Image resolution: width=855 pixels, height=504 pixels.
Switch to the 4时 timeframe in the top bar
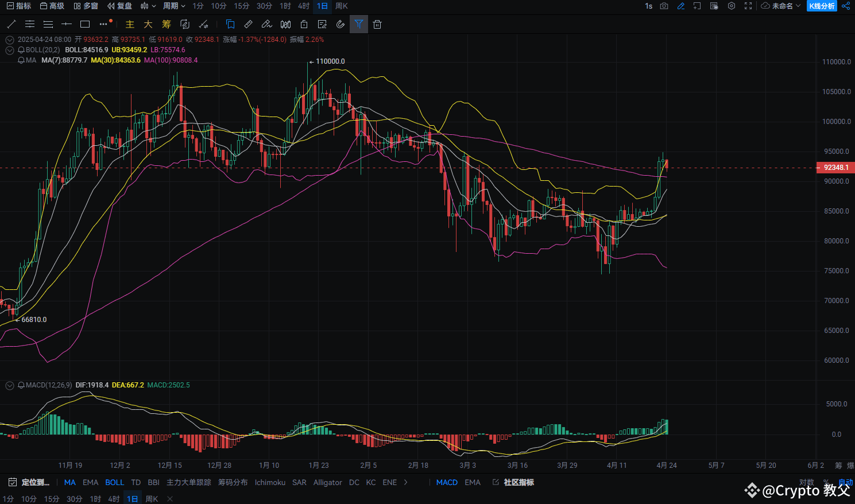point(304,6)
